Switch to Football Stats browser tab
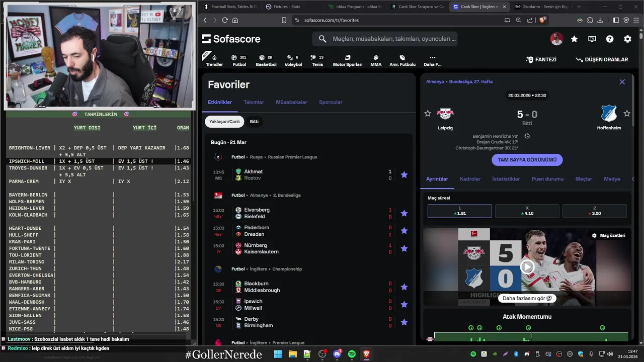Screen dimensions: 644x362 pos(230,7)
